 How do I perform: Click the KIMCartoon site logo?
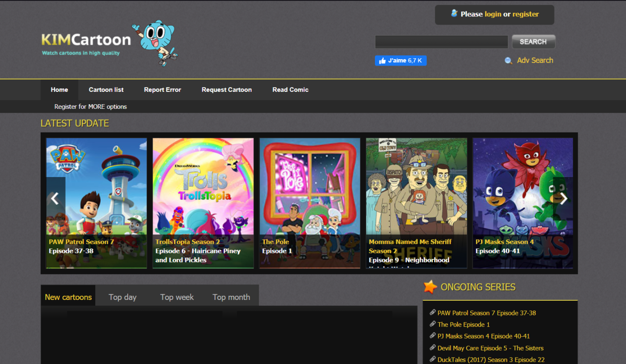[x=86, y=40]
